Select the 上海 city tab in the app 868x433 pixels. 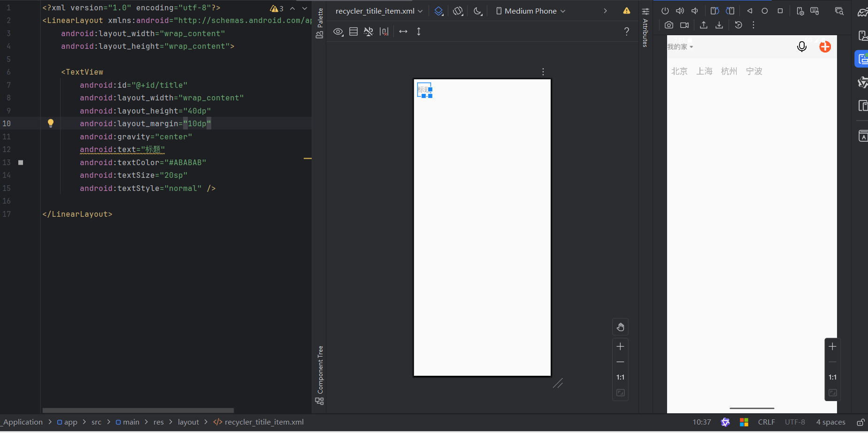tap(704, 71)
